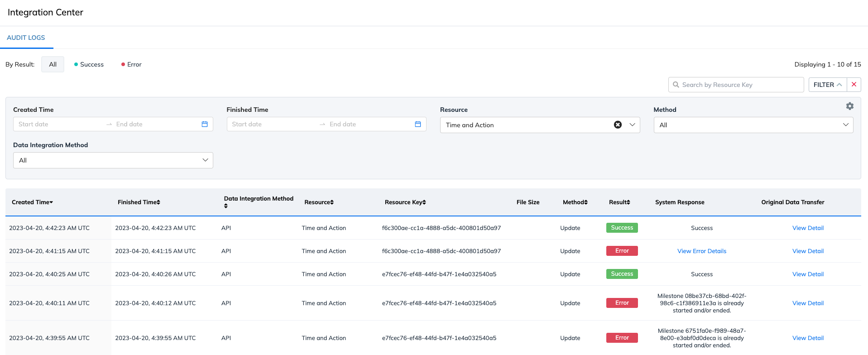Click Original Data Transfer column header
Screen dimensions: 868x355
(793, 202)
